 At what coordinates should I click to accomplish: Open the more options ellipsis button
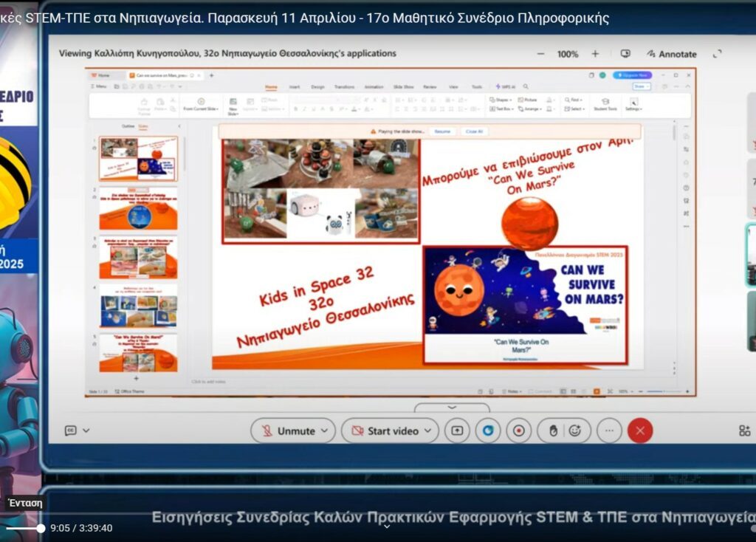point(609,430)
